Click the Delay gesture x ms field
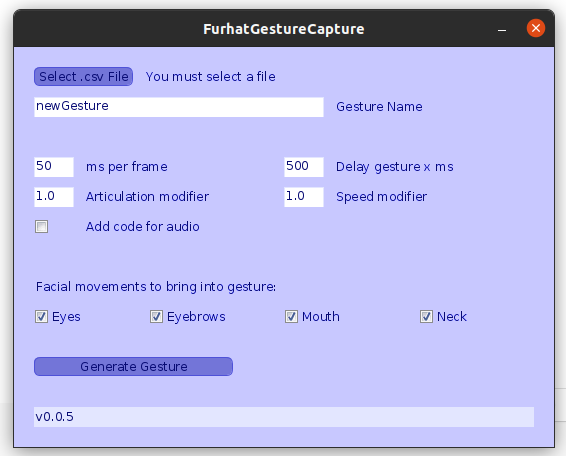This screenshot has width=566, height=456. [304, 167]
